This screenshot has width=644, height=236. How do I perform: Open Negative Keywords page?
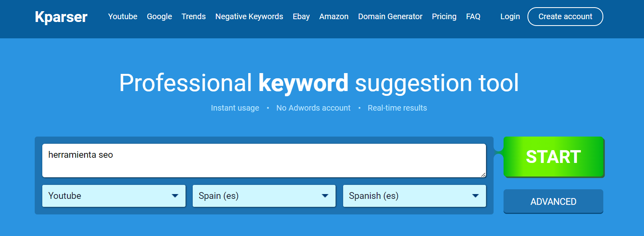[x=249, y=16]
